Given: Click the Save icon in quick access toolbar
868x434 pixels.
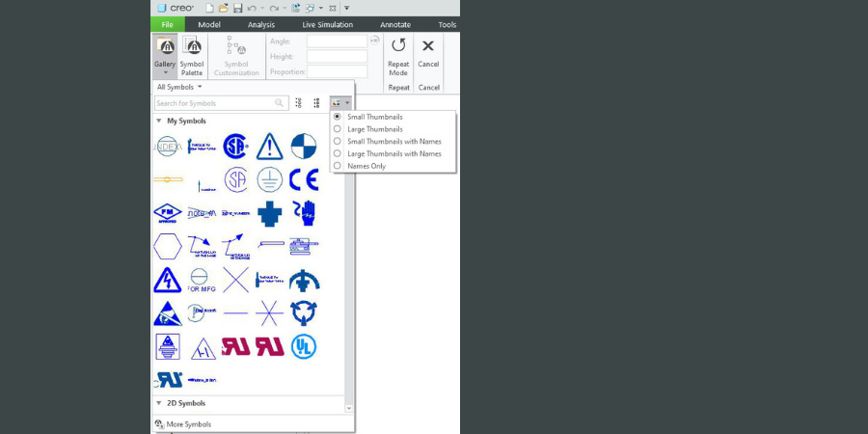Looking at the screenshot, I should [x=237, y=8].
